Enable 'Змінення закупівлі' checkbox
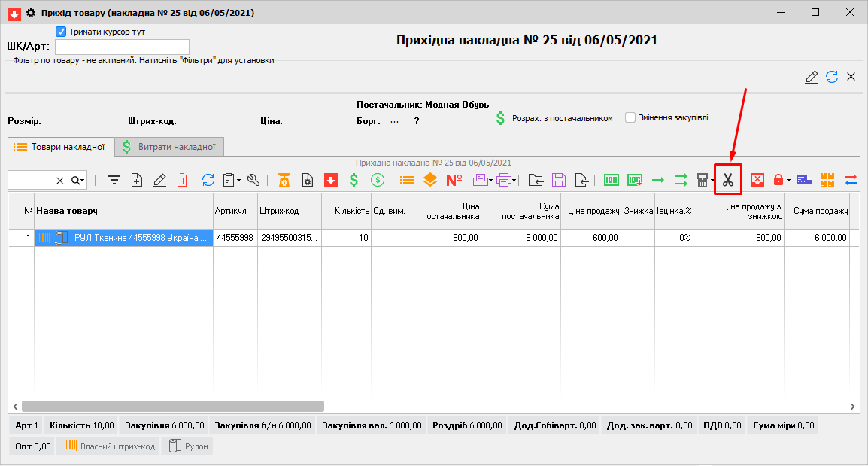This screenshot has height=466, width=868. [630, 117]
